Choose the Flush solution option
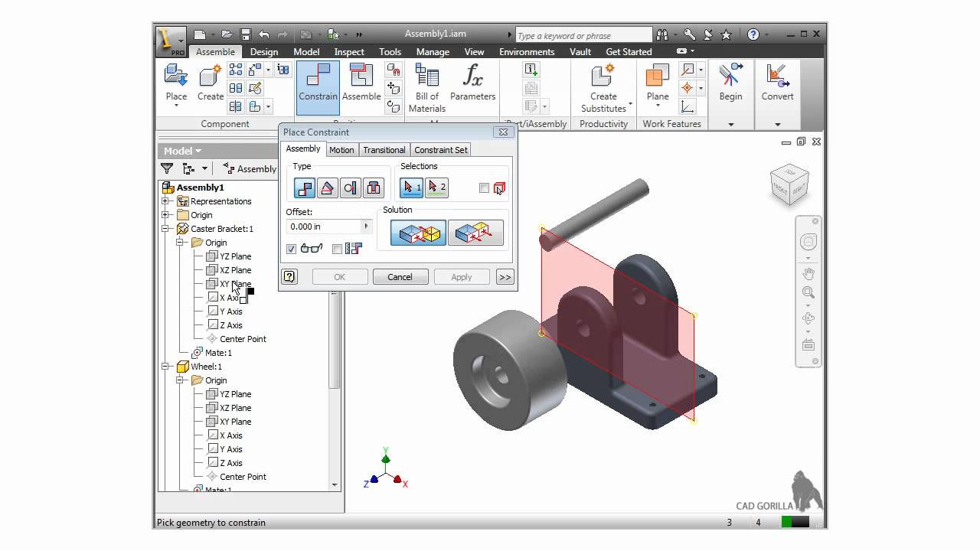Image resolution: width=980 pixels, height=551 pixels. point(475,233)
